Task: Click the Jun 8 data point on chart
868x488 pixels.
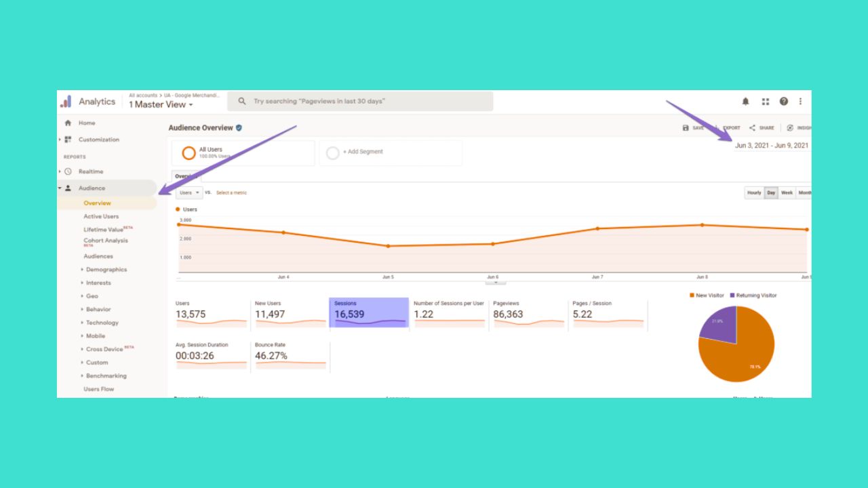Action: (x=702, y=225)
